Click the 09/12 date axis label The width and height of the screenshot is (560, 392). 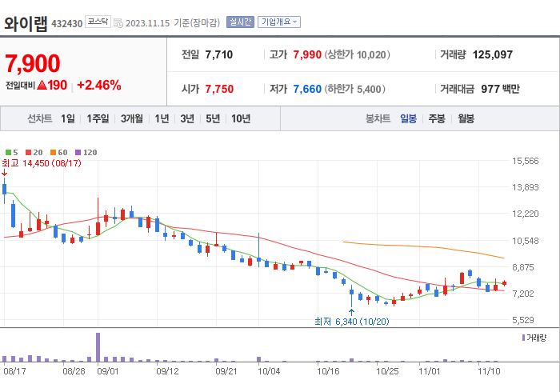pos(167,371)
